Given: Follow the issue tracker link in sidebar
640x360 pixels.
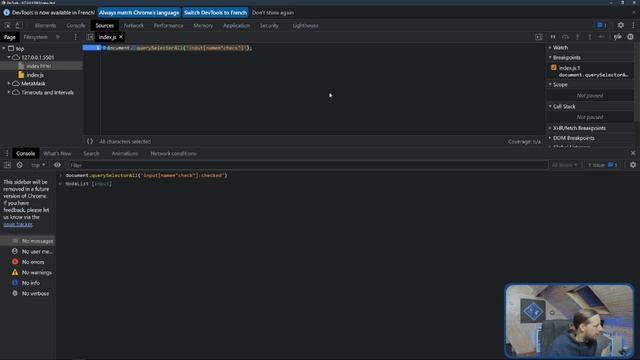Looking at the screenshot, I should (18, 224).
